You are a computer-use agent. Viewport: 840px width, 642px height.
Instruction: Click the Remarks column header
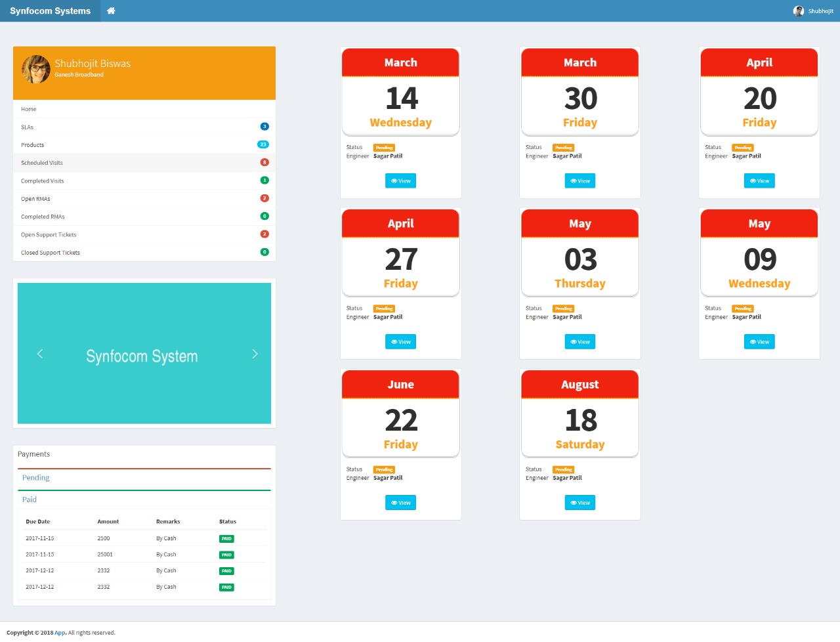tap(168, 522)
